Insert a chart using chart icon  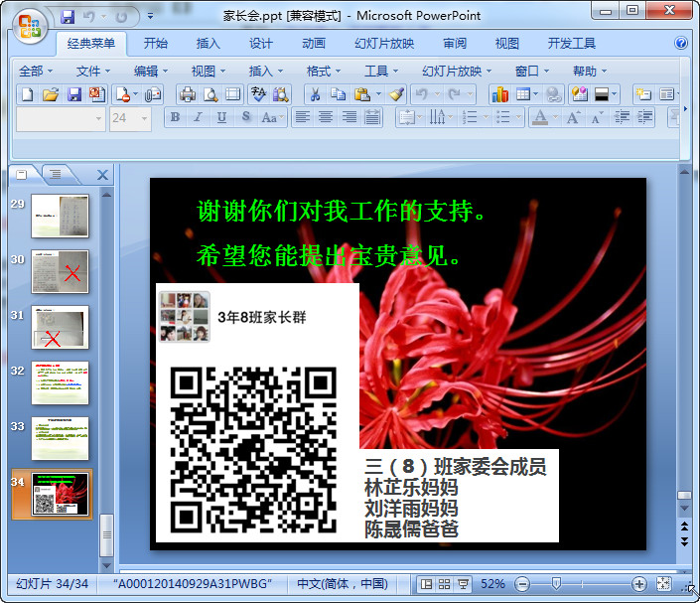[x=500, y=94]
